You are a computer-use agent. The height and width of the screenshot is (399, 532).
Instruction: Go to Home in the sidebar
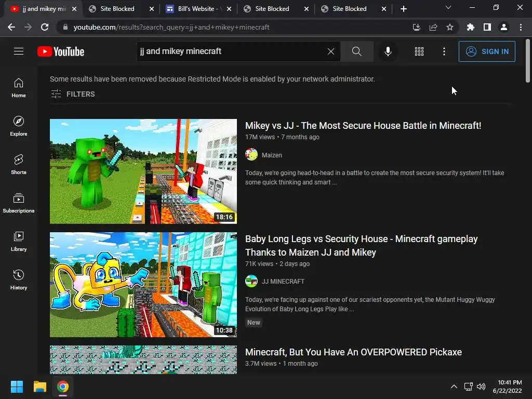19,87
